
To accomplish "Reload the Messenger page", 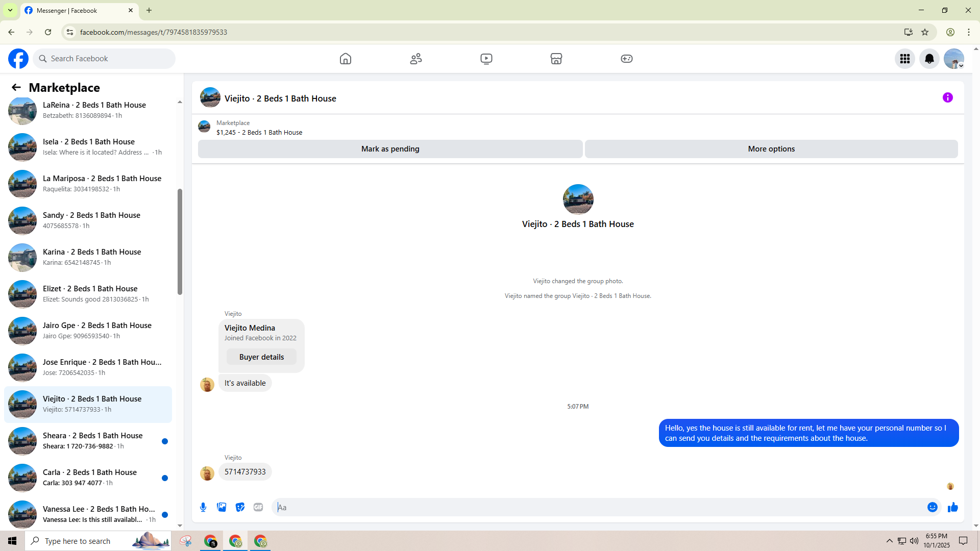I will click(48, 32).
